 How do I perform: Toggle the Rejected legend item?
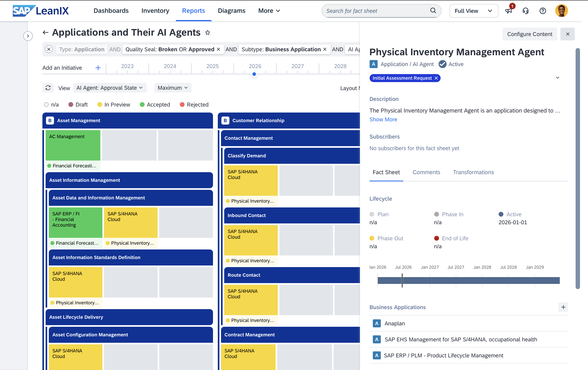click(194, 105)
